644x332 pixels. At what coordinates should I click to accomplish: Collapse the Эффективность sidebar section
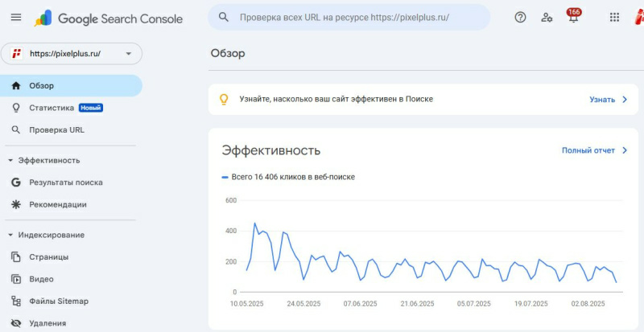tap(10, 160)
